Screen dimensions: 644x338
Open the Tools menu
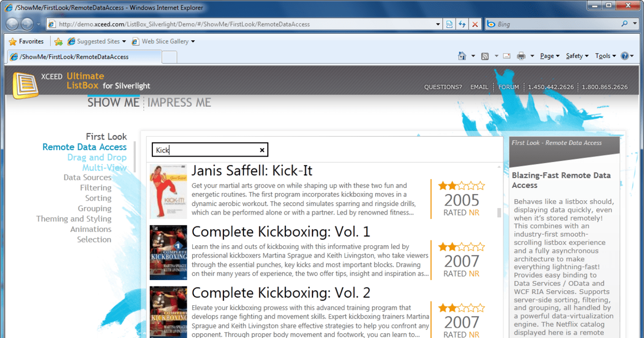[605, 56]
